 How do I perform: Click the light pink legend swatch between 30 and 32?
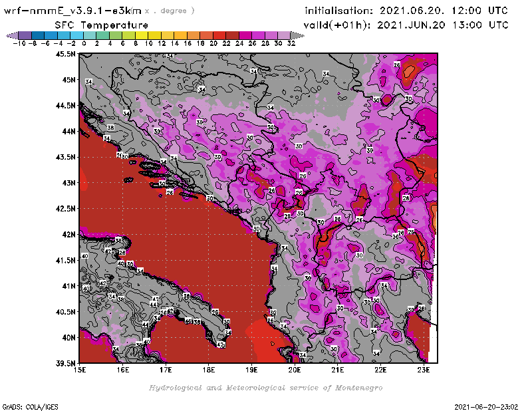click(x=284, y=35)
